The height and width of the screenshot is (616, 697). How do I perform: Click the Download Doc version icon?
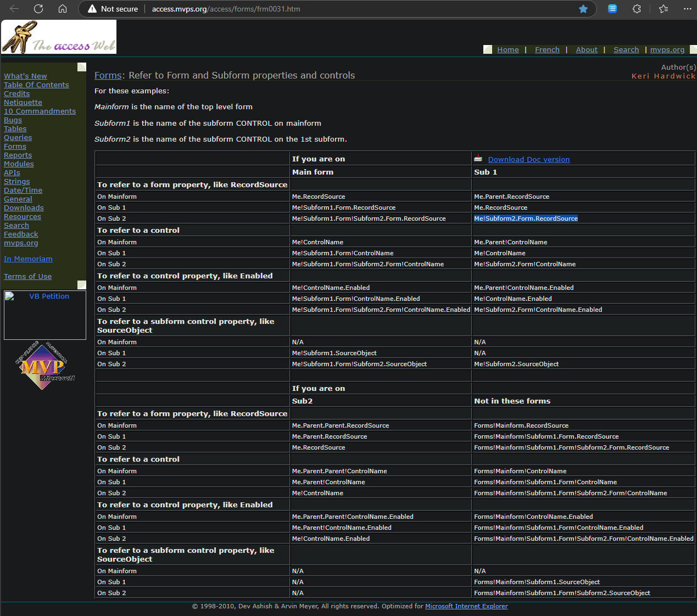(x=478, y=159)
